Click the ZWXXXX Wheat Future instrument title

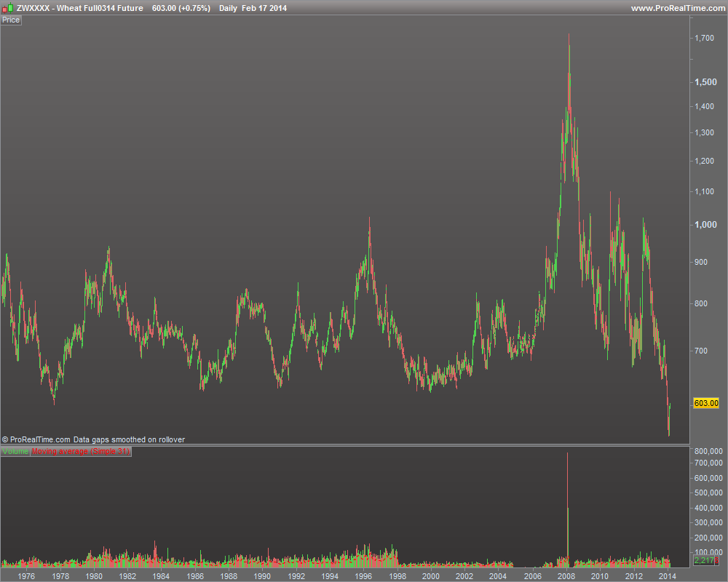point(80,8)
